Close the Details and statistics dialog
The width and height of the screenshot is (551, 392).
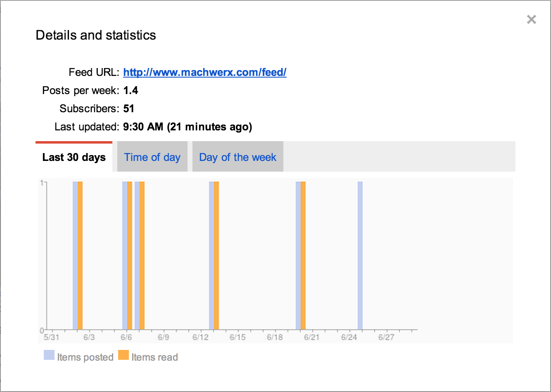click(531, 19)
